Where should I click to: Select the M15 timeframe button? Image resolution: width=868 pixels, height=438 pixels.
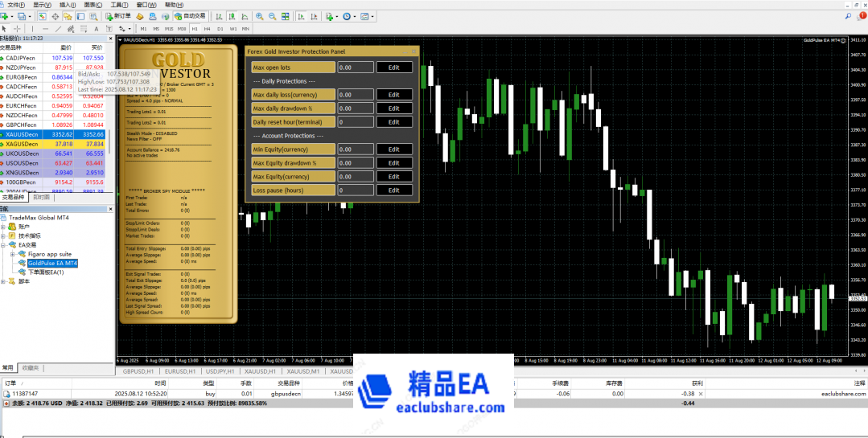point(169,28)
